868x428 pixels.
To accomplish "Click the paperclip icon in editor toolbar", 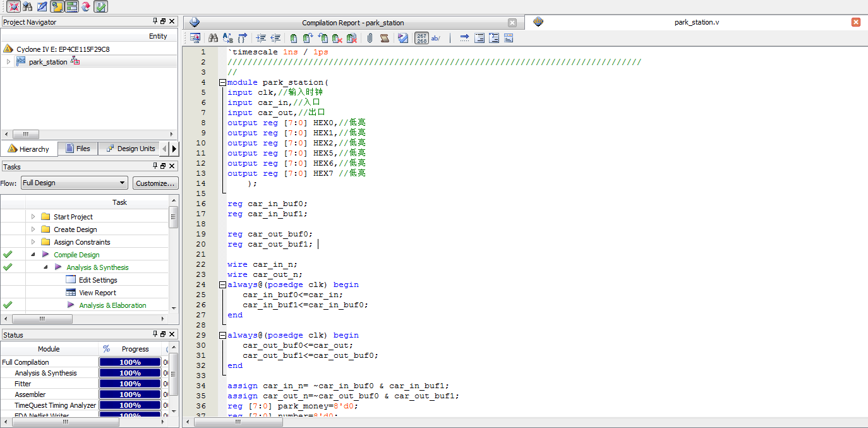I will [x=370, y=39].
